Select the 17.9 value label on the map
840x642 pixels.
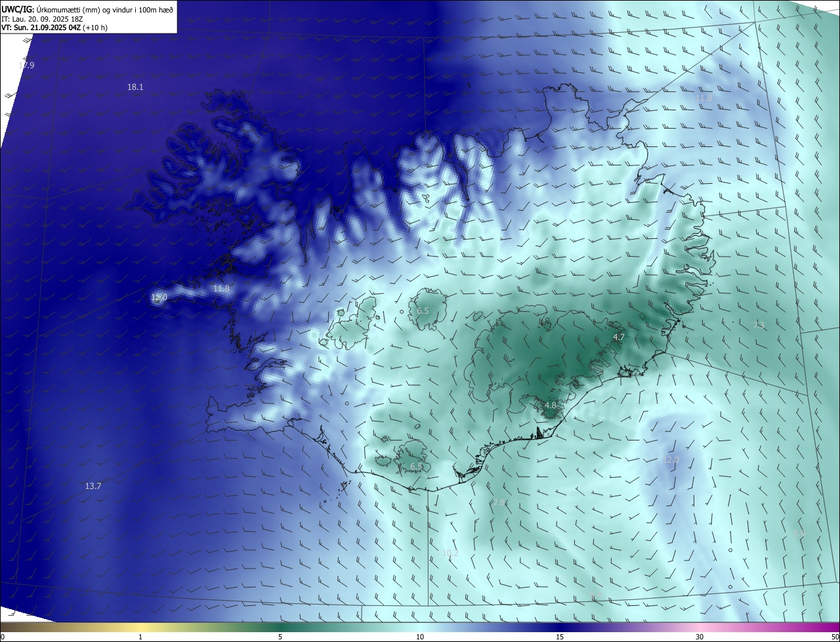click(x=26, y=65)
